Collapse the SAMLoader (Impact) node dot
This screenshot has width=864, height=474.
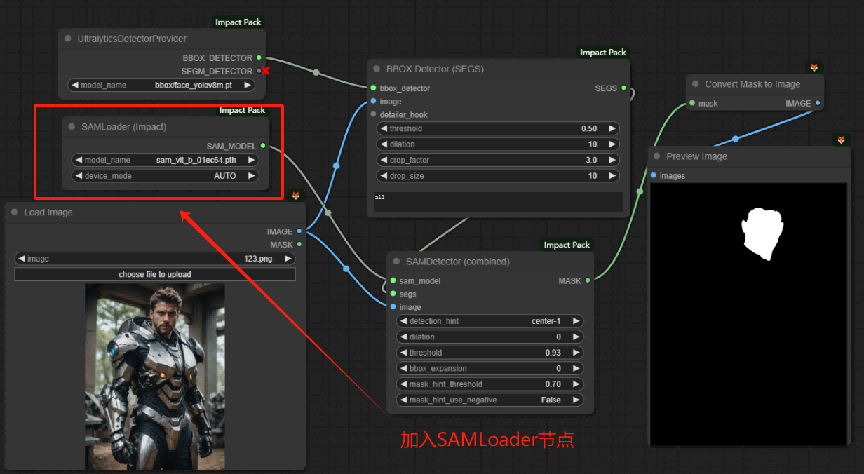click(72, 127)
